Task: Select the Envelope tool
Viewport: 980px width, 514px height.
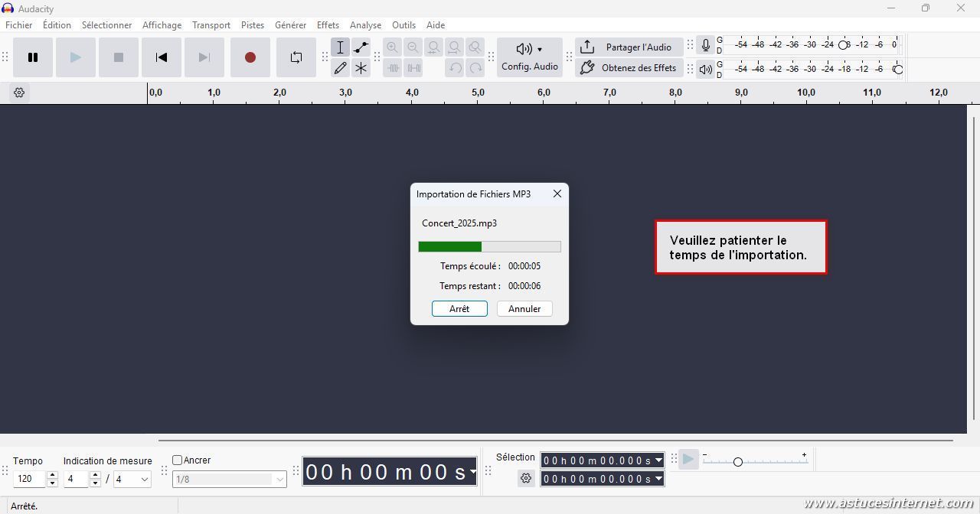Action: tap(361, 47)
